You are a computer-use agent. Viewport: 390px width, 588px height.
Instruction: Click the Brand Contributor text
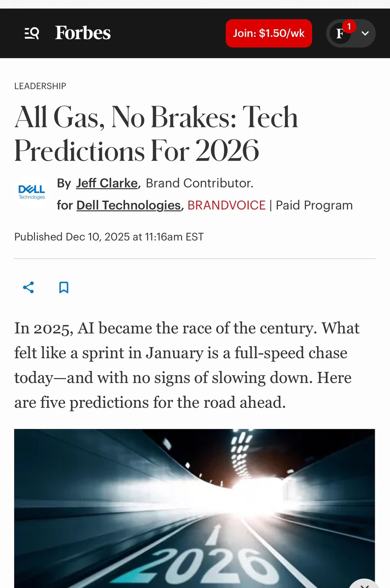click(199, 183)
